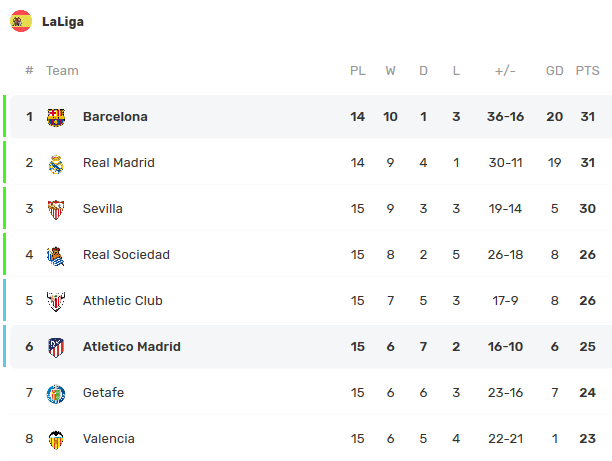Click the Getafe club crest
Viewport: 612px width, 461px height.
(x=57, y=393)
